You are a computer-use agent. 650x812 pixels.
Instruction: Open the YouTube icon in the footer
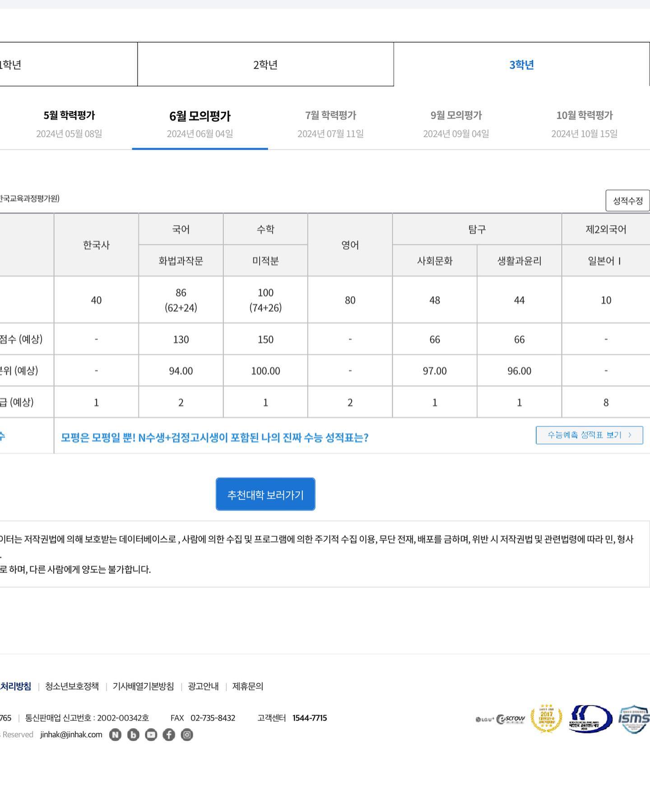(x=151, y=735)
